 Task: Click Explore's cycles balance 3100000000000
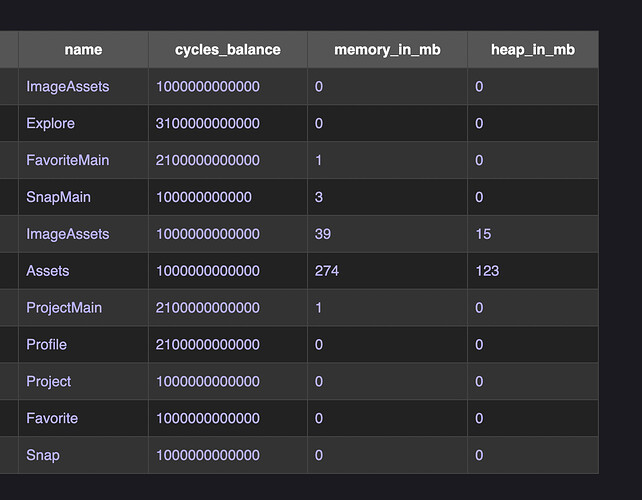click(x=208, y=123)
